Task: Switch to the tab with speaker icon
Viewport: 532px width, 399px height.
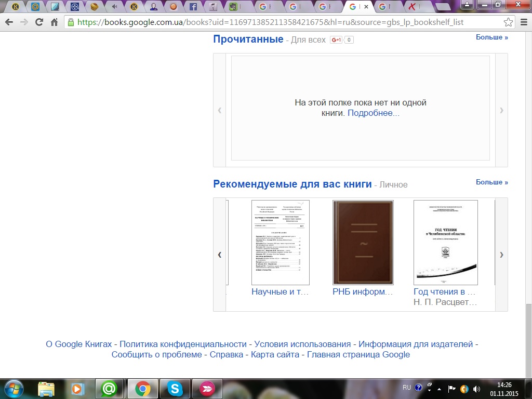Action: [114, 6]
